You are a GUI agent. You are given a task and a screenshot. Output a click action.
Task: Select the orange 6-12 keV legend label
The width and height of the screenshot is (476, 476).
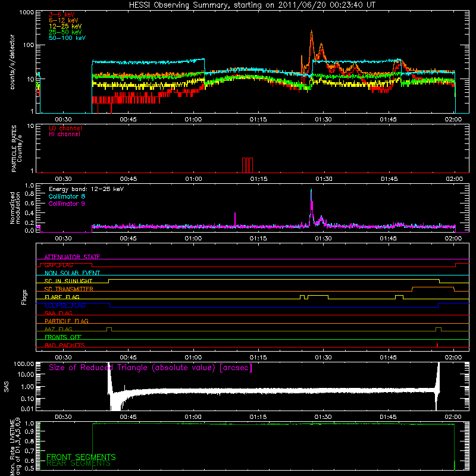64,20
